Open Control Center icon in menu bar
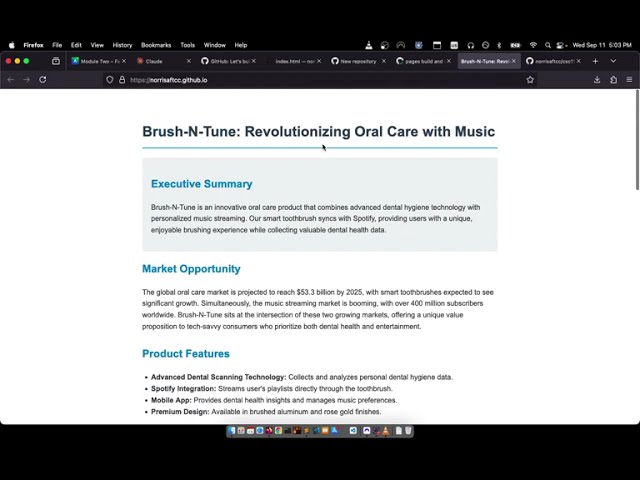This screenshot has width=640, height=480. pyautogui.click(x=561, y=45)
